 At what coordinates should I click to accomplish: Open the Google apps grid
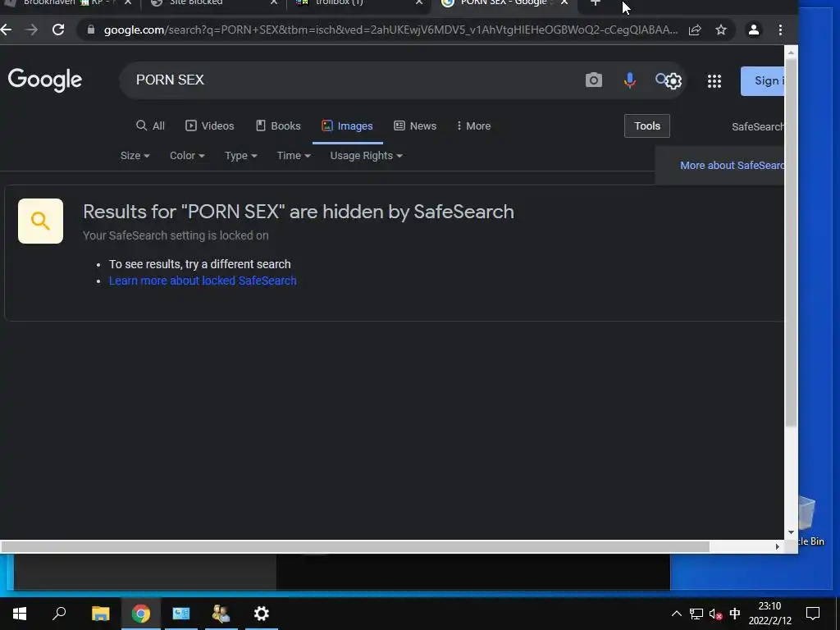coord(714,81)
